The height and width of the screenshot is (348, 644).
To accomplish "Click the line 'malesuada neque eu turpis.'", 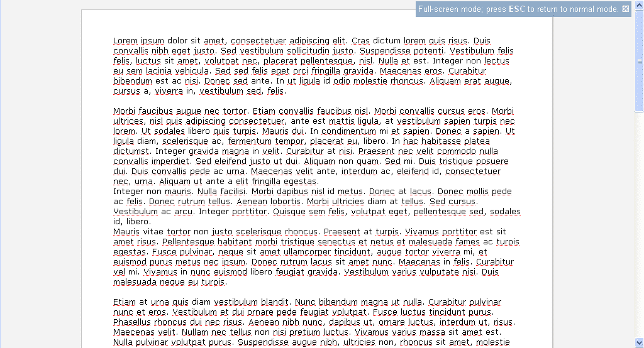I will coord(170,282).
